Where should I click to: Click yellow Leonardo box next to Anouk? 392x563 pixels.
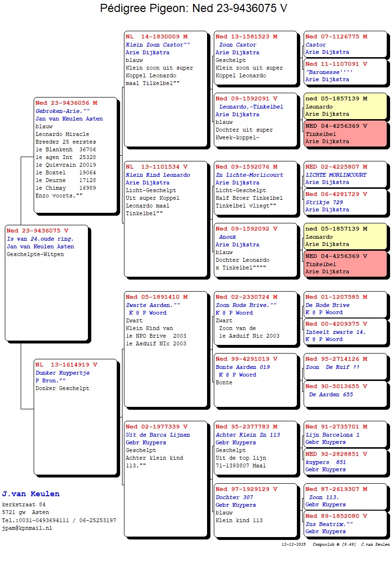coord(345,236)
